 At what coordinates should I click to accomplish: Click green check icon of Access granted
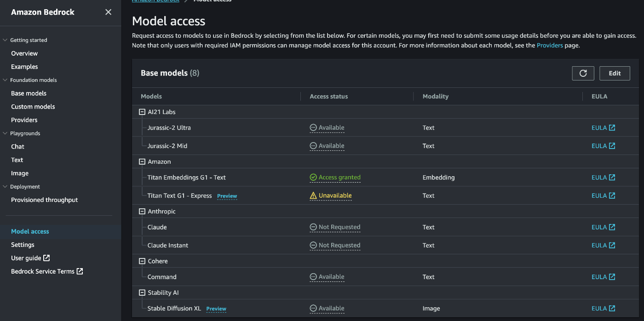tap(313, 178)
